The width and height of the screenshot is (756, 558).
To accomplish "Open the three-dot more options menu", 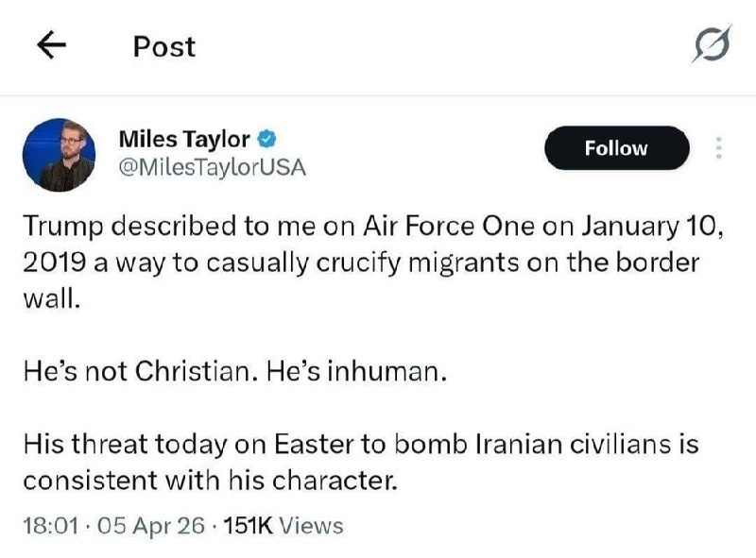I will pos(718,148).
